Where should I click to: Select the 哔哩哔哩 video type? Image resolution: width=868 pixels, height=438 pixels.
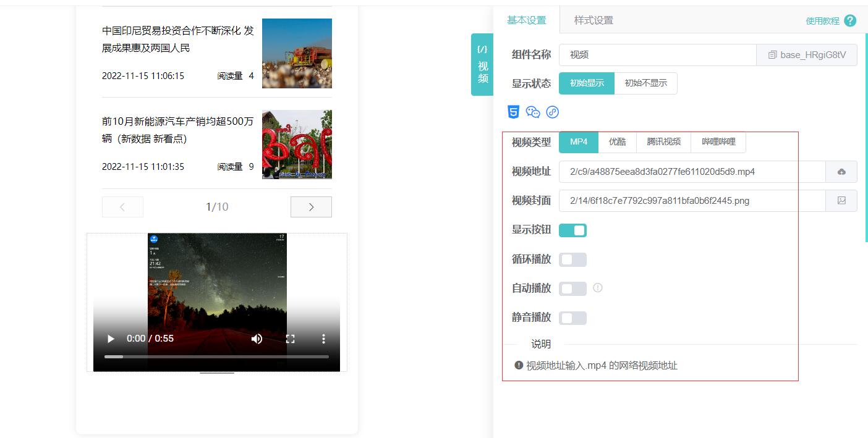click(x=718, y=142)
